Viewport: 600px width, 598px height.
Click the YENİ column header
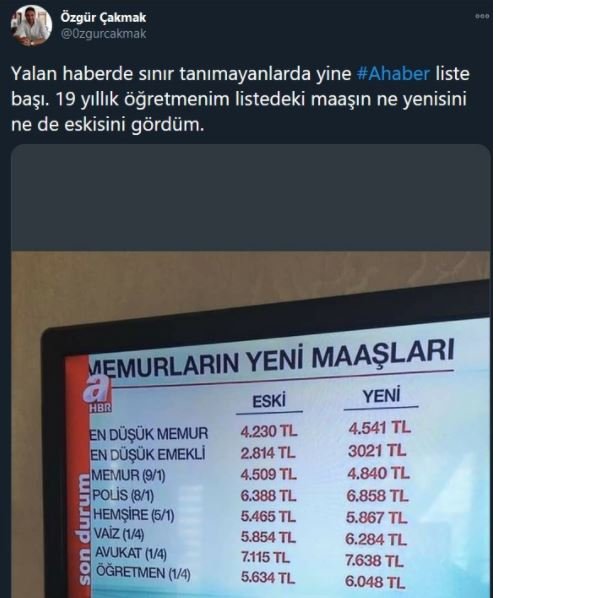coord(382,396)
